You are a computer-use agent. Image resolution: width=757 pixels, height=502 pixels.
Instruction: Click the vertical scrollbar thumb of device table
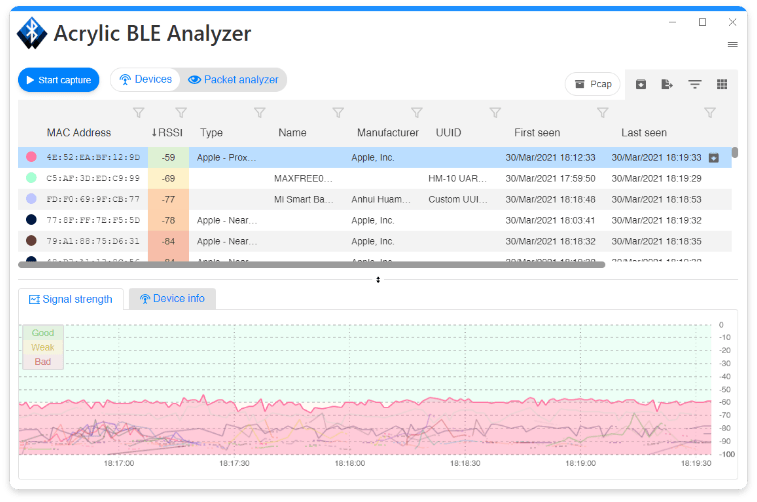(x=735, y=153)
